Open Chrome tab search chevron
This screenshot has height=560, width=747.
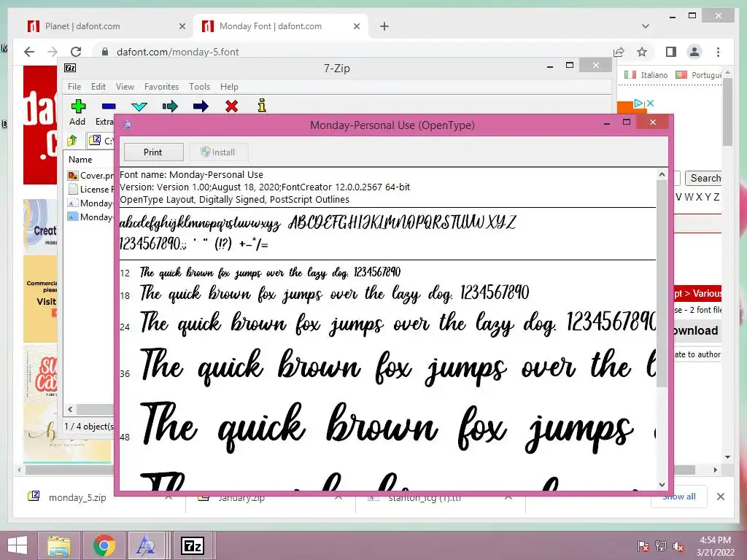(x=646, y=26)
